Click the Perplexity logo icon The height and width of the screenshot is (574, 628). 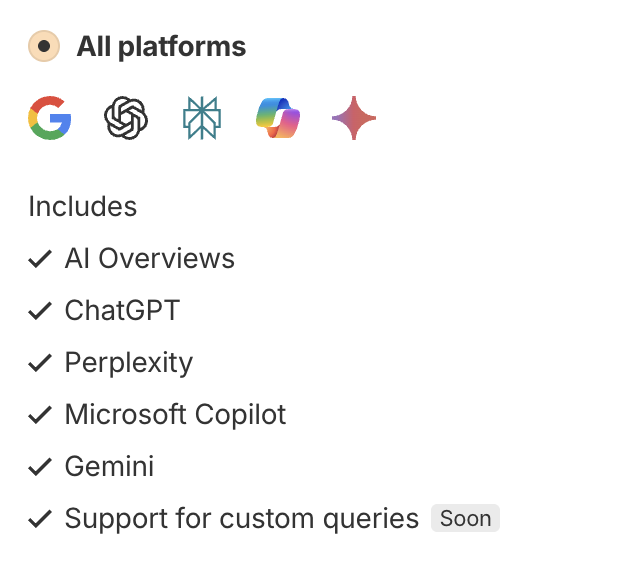coord(202,120)
